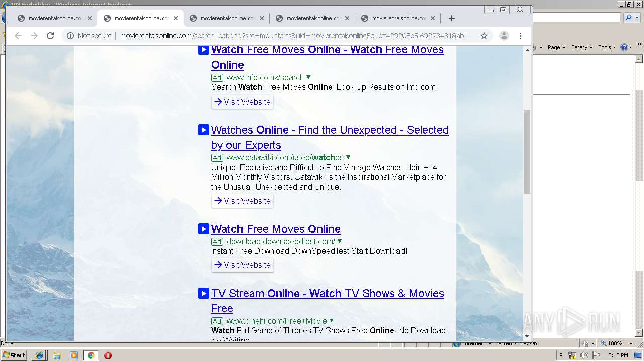The height and width of the screenshot is (362, 644).
Task: Go forward with Chrome's forward arrow
Action: click(x=34, y=36)
